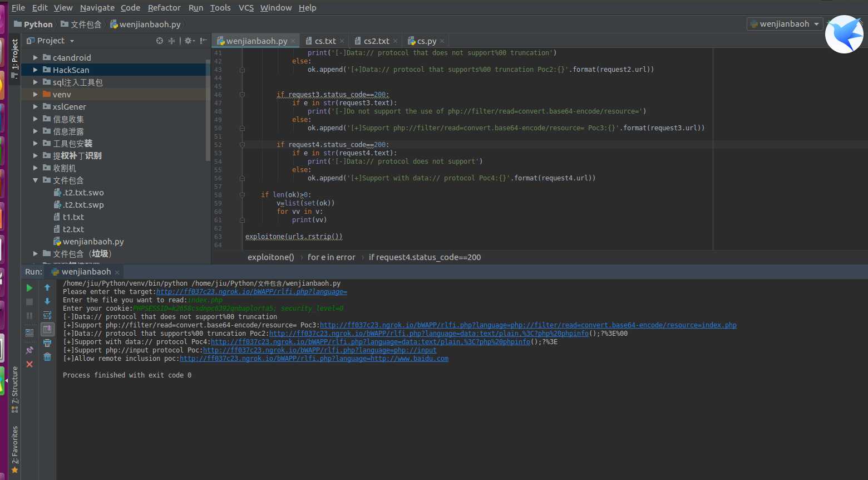The image size is (868, 480).
Task: Close the wenjianbaoh.py editor tab
Action: 293,41
